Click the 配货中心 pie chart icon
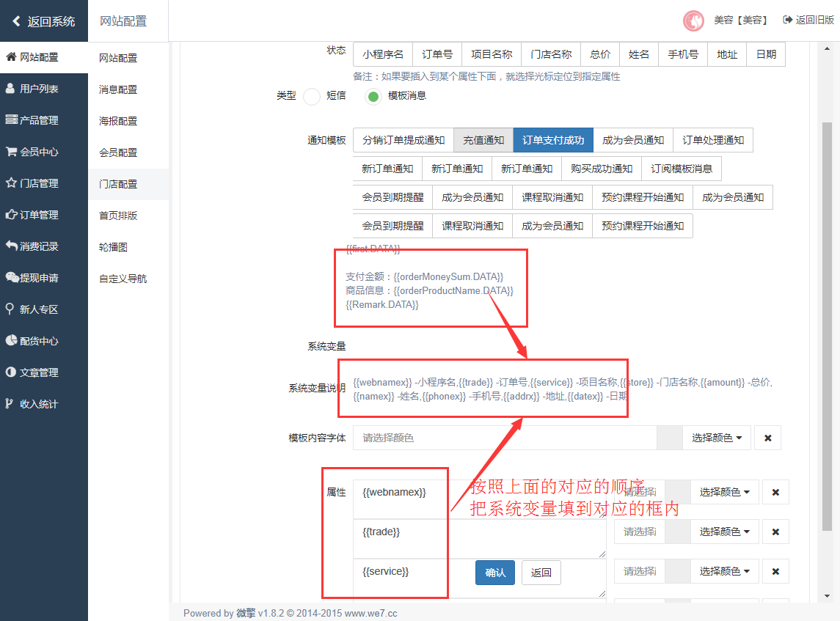This screenshot has height=621, width=840. click(11, 341)
